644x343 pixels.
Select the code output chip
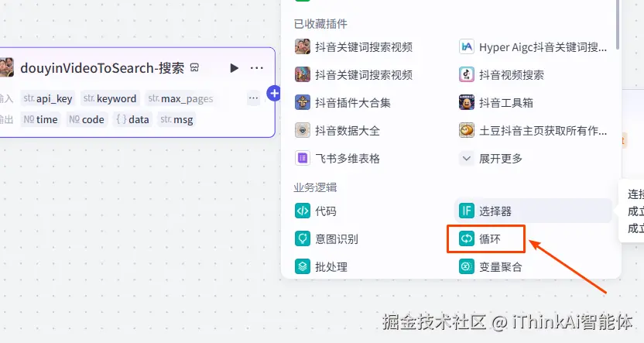86,119
